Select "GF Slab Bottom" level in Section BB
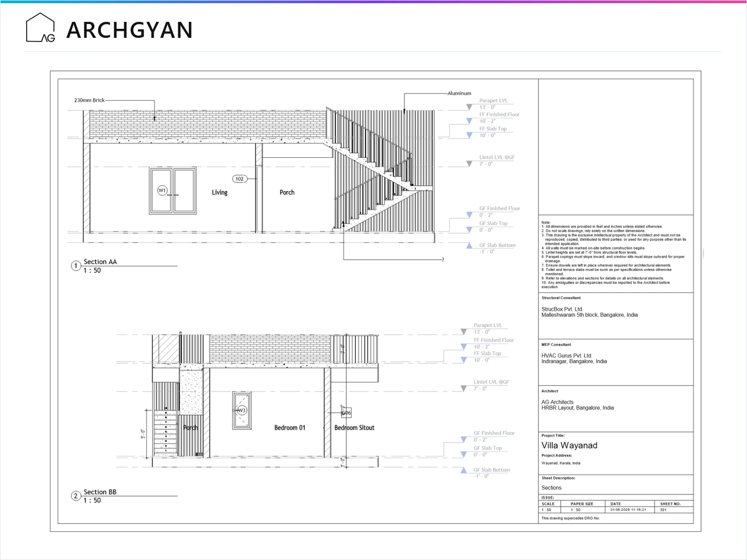The height and width of the screenshot is (560, 747). [492, 470]
